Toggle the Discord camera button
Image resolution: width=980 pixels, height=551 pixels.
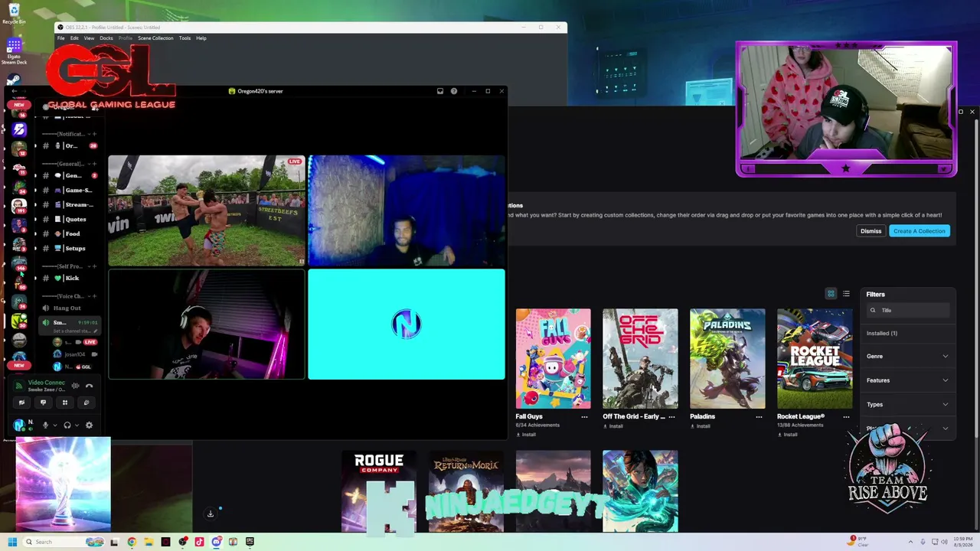pos(21,403)
